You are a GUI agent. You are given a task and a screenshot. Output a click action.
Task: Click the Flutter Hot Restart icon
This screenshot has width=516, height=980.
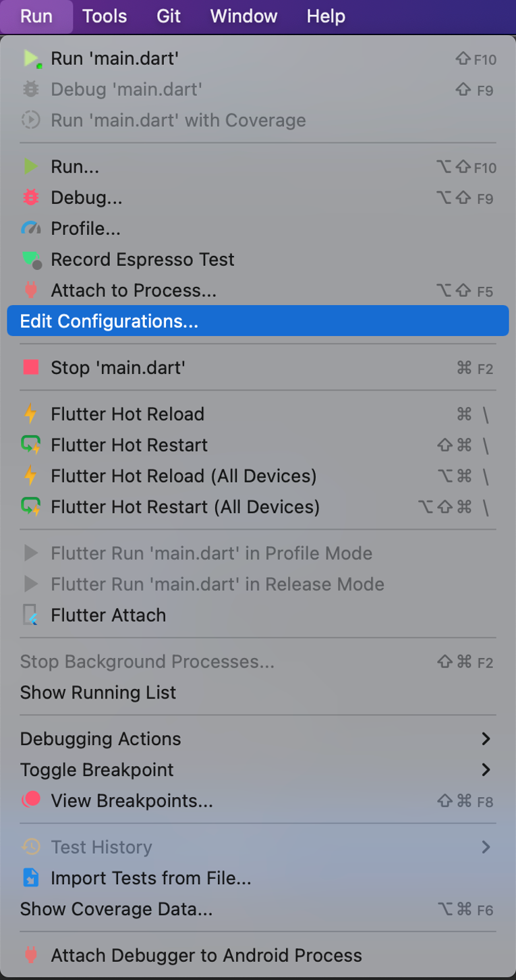click(31, 445)
